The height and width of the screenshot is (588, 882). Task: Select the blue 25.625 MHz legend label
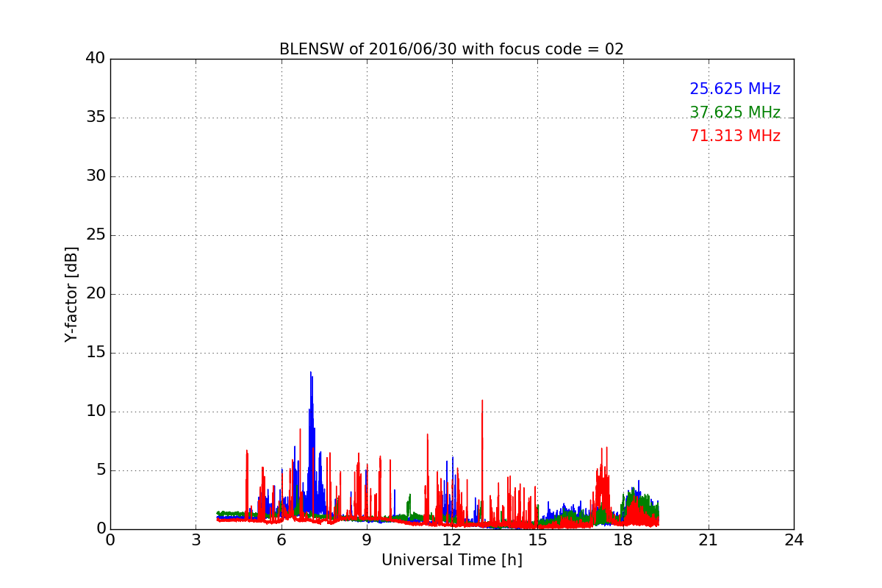click(735, 89)
